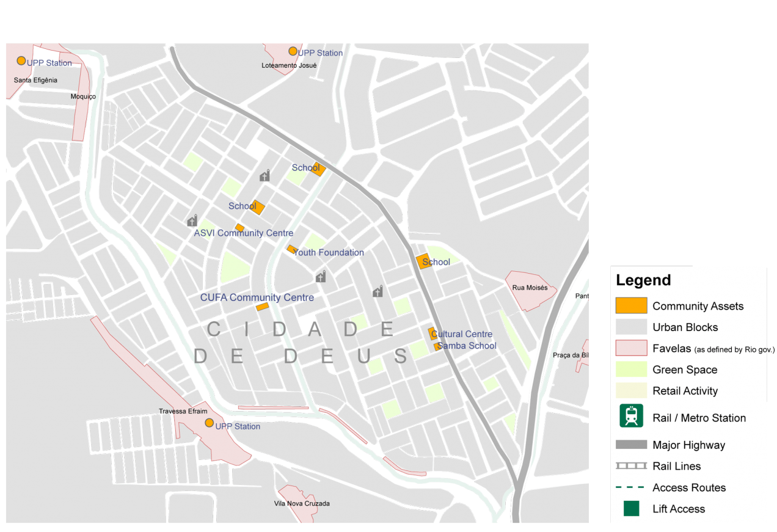The image size is (777, 532).
Task: Select the orange ASVI Community Centre marker
Action: click(239, 228)
